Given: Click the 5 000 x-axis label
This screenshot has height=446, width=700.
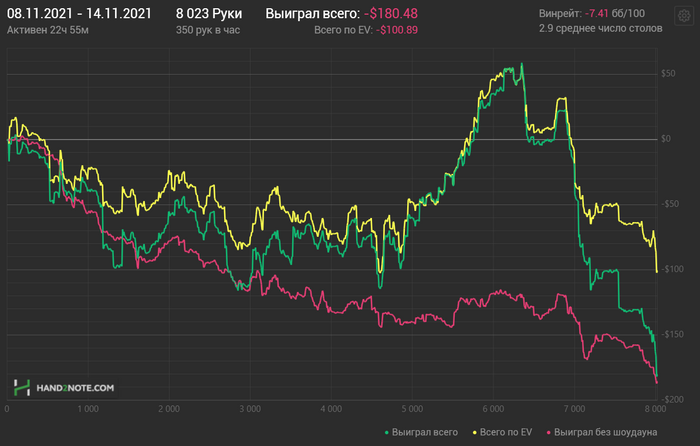Looking at the screenshot, I should pos(412,409).
